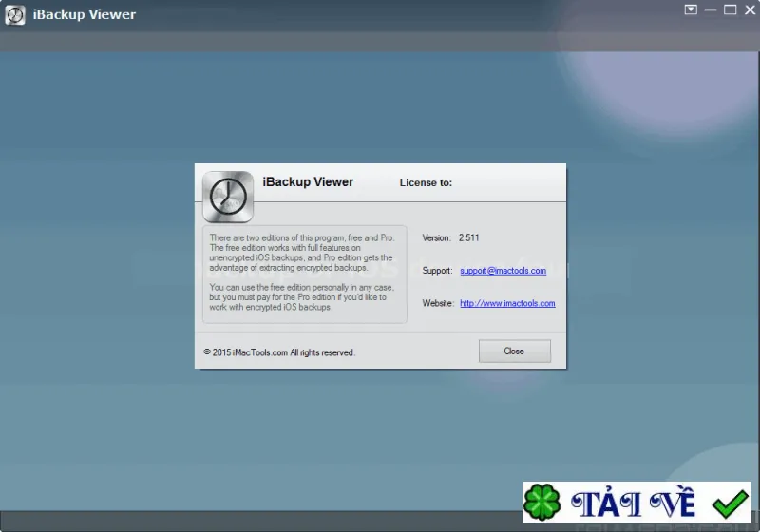Click the version number 2.511
This screenshot has width=760, height=532.
pos(468,237)
